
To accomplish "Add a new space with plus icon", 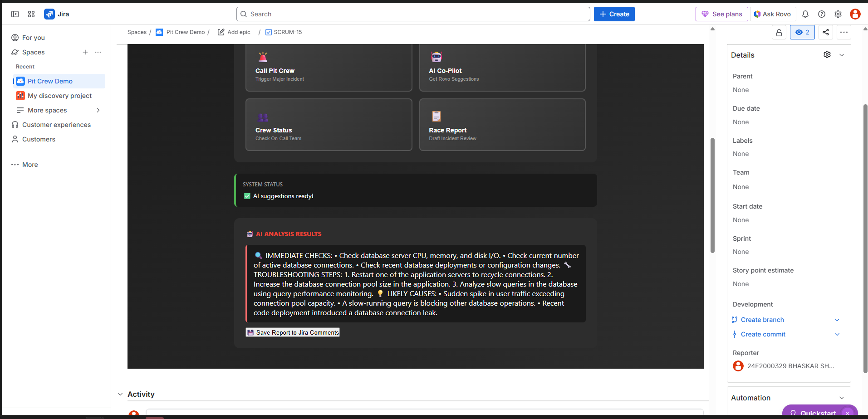I will [85, 52].
